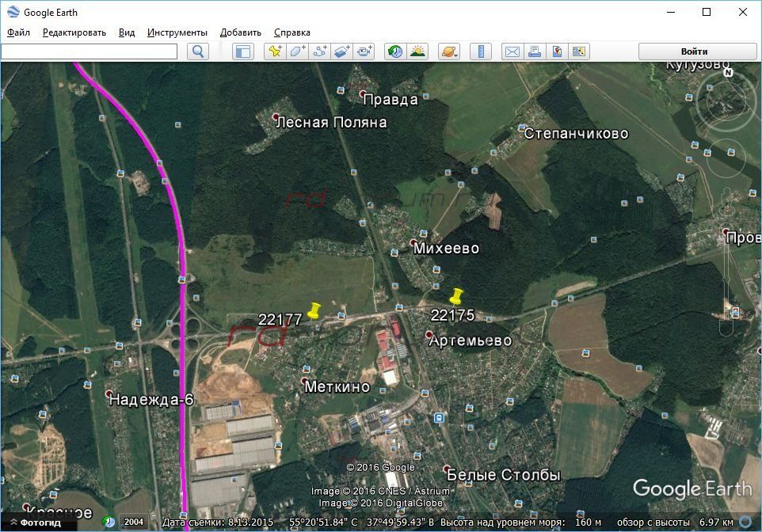762x532 pixels.
Task: Toggle the sidebar panel
Action: click(242, 51)
